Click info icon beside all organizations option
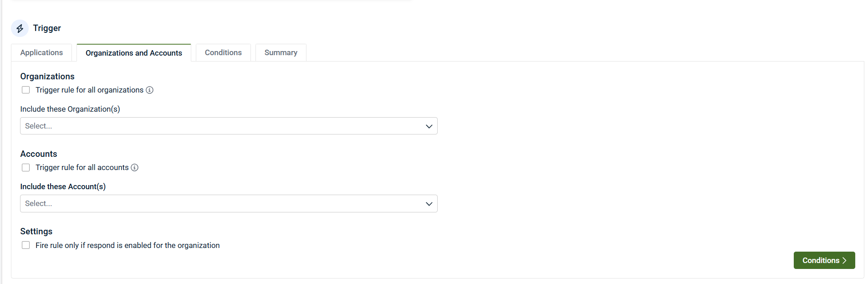Viewport: 868px width, 284px height. [x=149, y=90]
